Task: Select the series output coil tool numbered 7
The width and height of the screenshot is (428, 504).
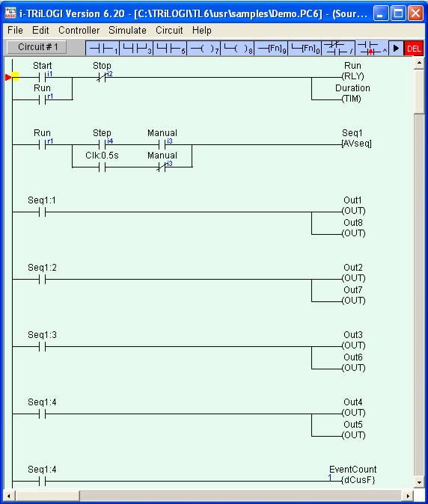Action: pos(204,49)
